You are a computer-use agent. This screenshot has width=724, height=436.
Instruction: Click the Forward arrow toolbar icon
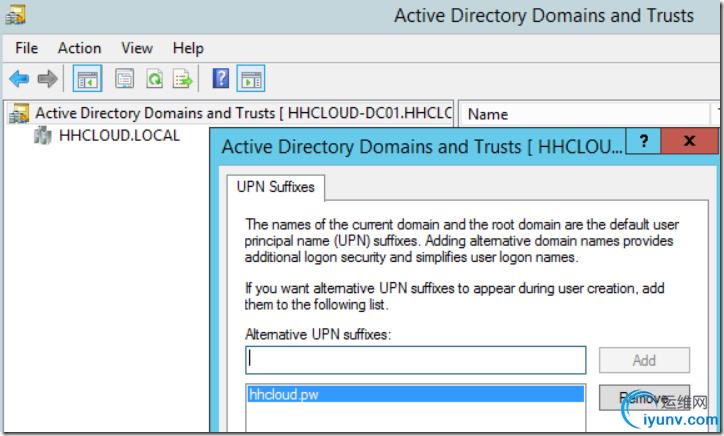tap(47, 79)
